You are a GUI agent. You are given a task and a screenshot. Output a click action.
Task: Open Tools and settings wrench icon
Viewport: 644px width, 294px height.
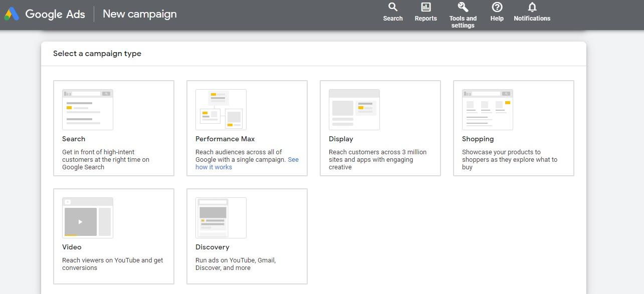(463, 7)
